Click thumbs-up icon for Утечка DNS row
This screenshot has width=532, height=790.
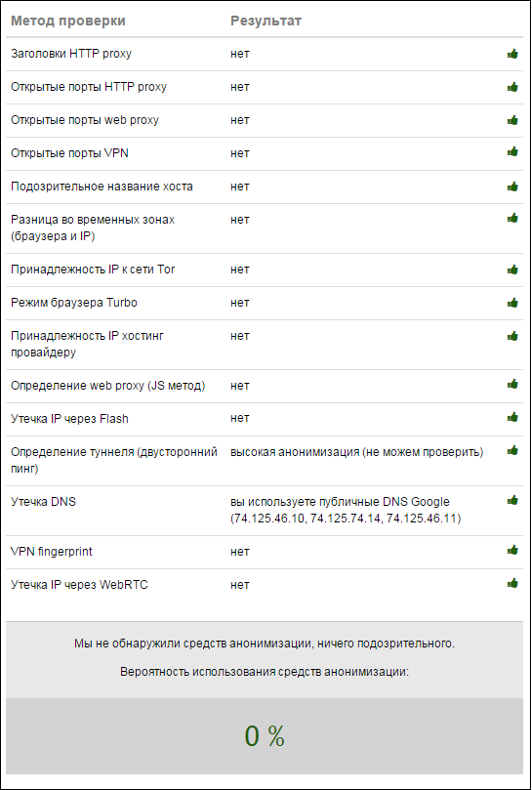pos(512,500)
